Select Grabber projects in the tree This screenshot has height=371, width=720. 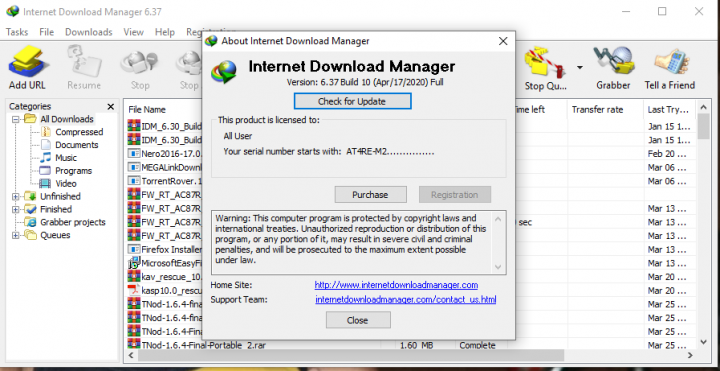pyautogui.click(x=73, y=222)
